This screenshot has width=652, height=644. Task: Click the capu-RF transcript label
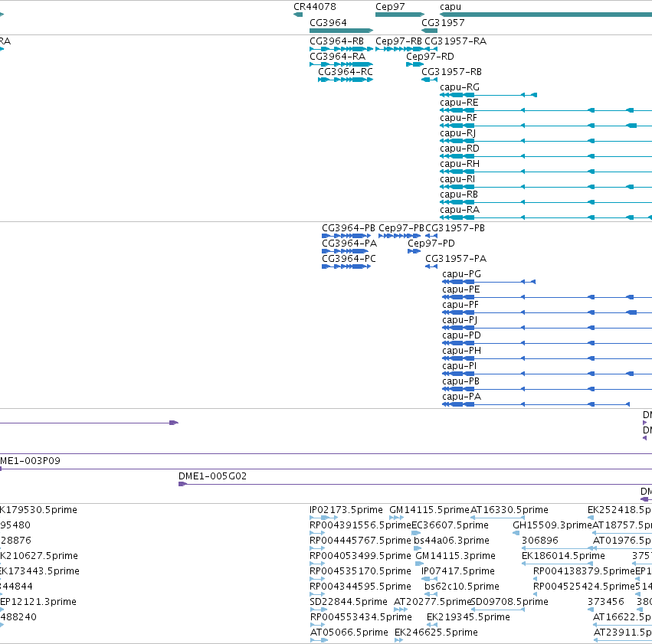(459, 118)
